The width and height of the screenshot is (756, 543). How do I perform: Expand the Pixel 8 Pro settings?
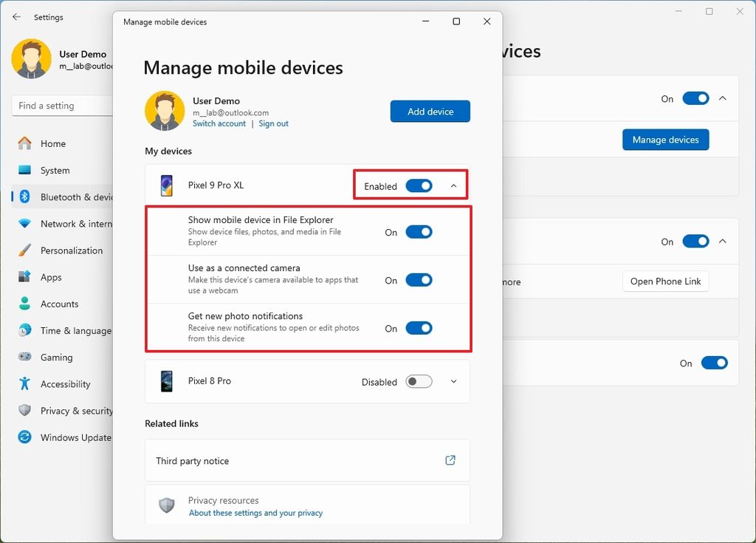click(453, 381)
